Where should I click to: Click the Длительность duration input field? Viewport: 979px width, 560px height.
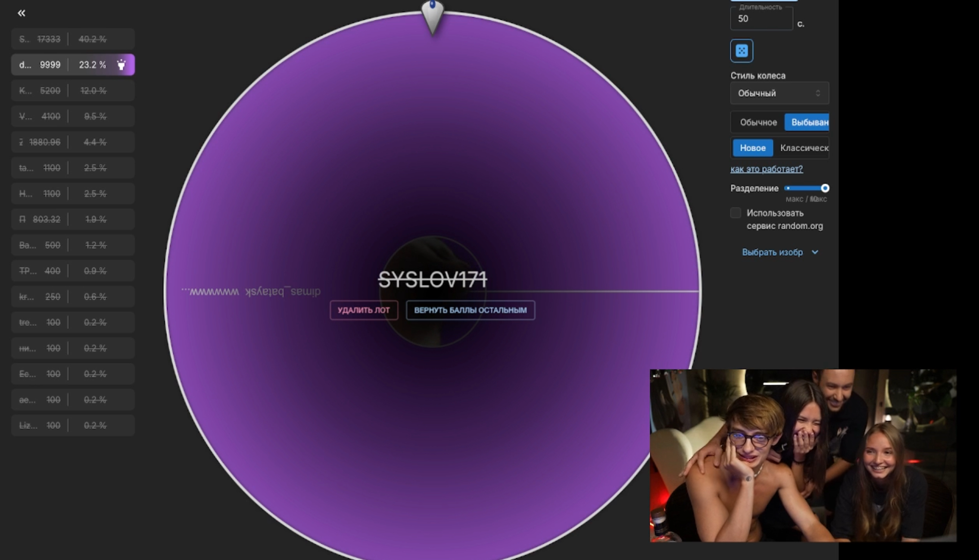click(x=761, y=19)
